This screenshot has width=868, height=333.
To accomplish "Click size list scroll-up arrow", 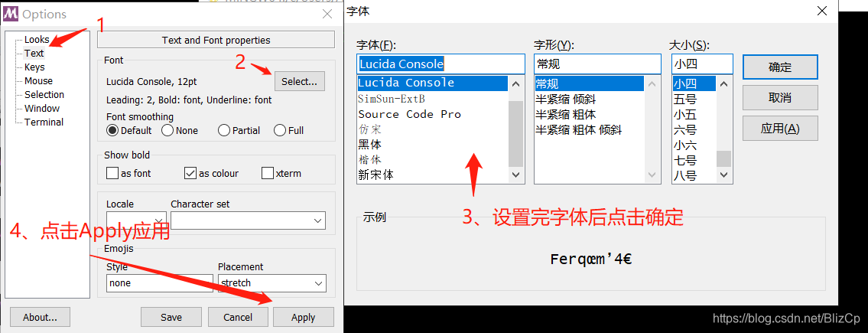I will [724, 84].
